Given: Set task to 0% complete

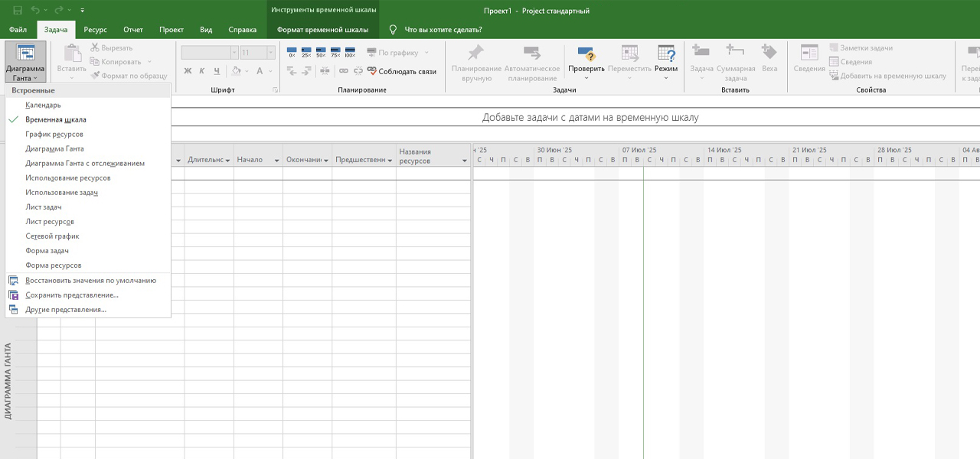Looking at the screenshot, I should [292, 53].
